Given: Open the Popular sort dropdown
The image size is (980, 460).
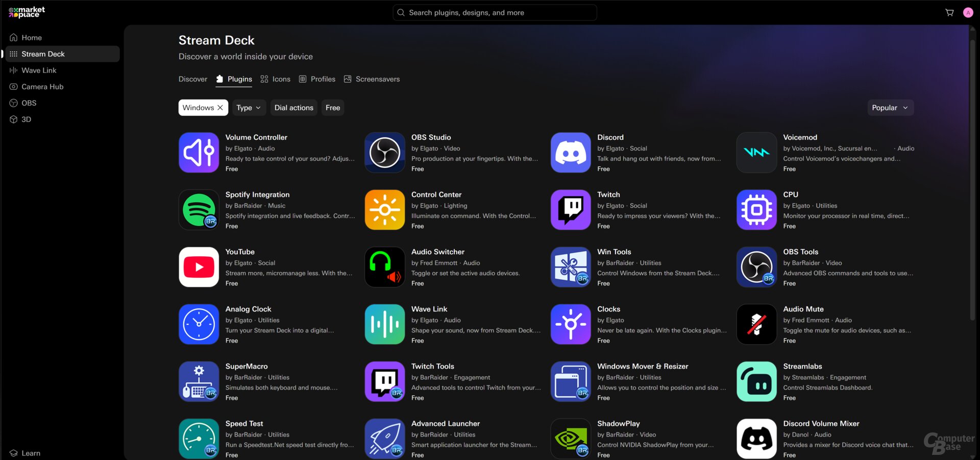Looking at the screenshot, I should point(890,107).
